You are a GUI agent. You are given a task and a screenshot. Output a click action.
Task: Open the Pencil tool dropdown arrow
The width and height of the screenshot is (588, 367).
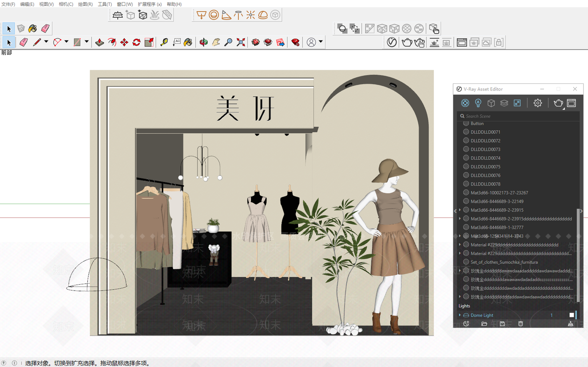click(46, 42)
